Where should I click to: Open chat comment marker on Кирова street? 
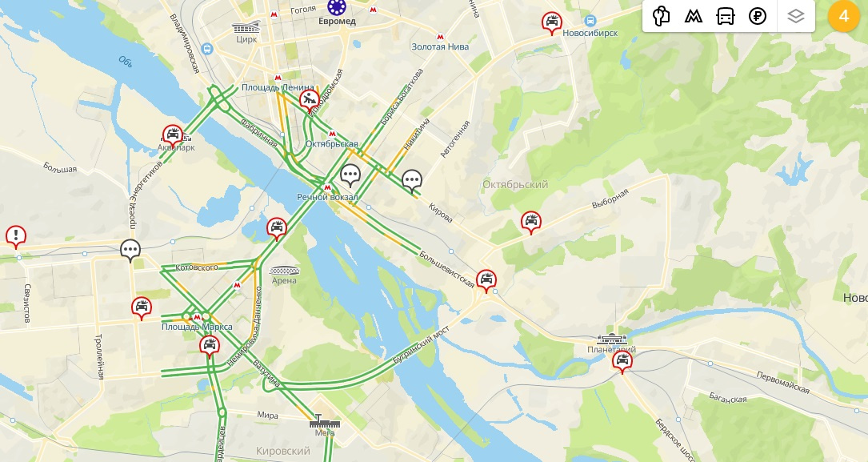point(412,181)
